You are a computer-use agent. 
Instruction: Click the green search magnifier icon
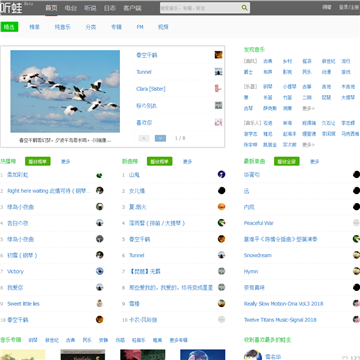click(x=244, y=8)
